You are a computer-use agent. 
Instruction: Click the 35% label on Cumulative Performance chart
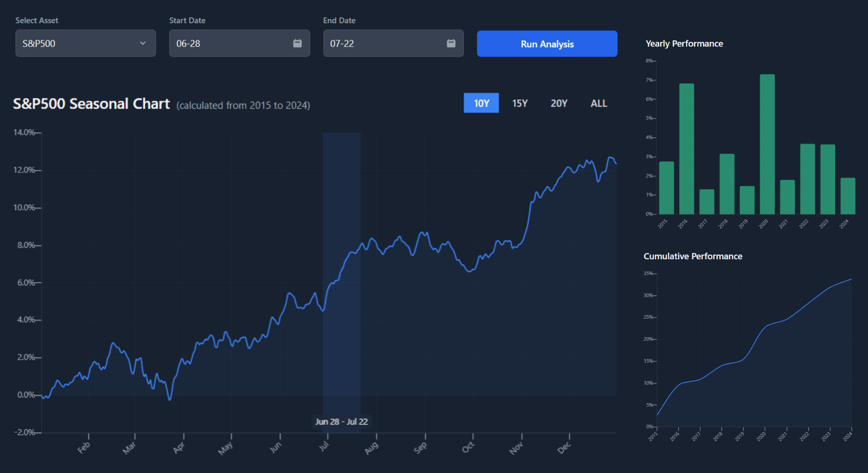coord(648,274)
